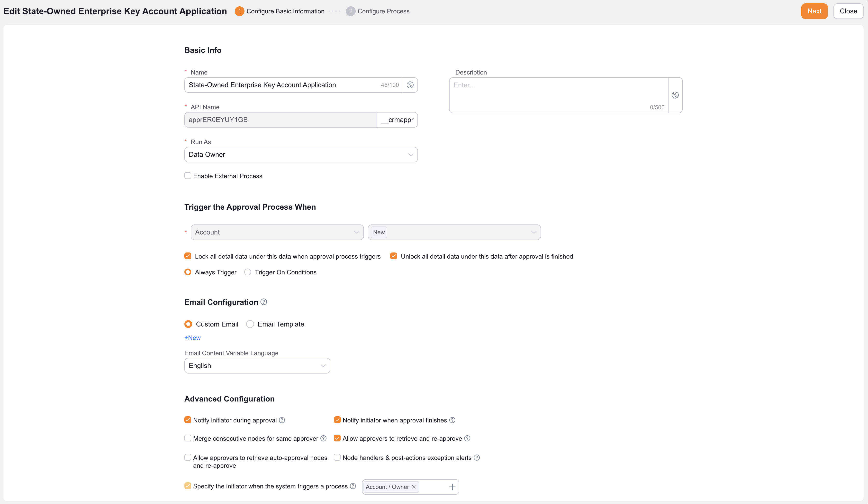Click the orange Next button
Image resolution: width=868 pixels, height=504 pixels.
[814, 11]
